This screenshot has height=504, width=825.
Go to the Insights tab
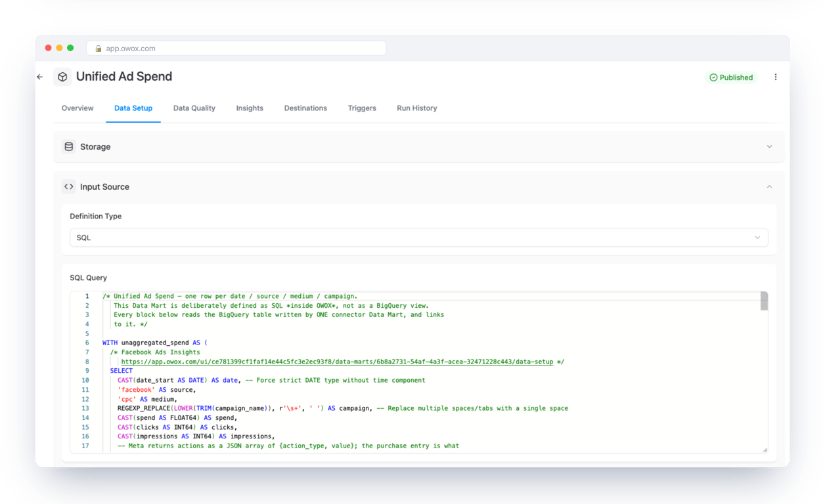coord(250,108)
